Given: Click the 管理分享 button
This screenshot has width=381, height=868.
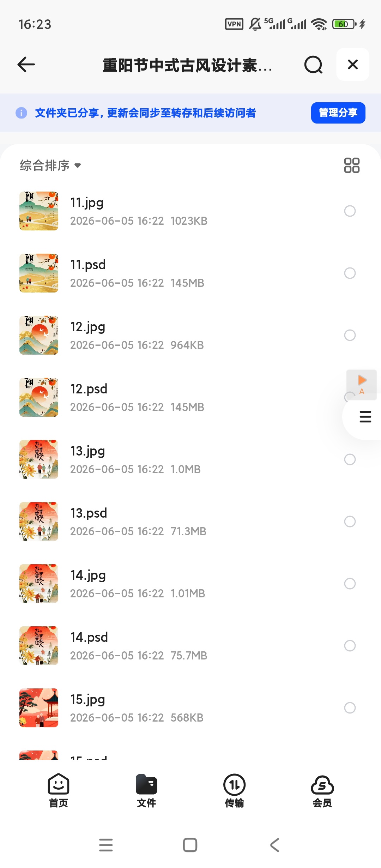Looking at the screenshot, I should coord(338,113).
